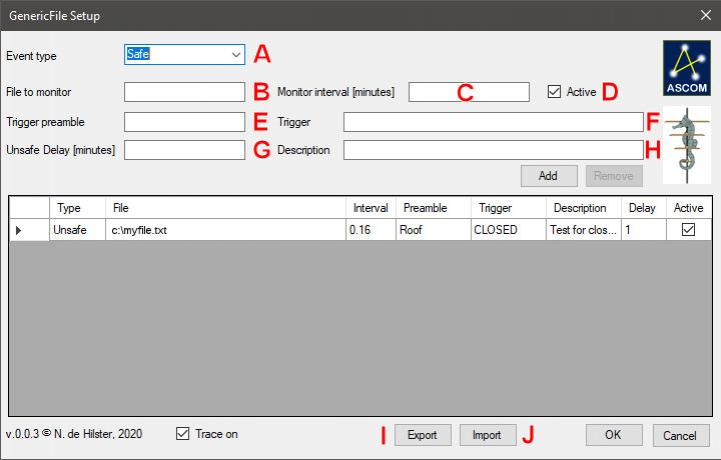Toggle the Active checkbox near Monitor interval

[x=554, y=92]
